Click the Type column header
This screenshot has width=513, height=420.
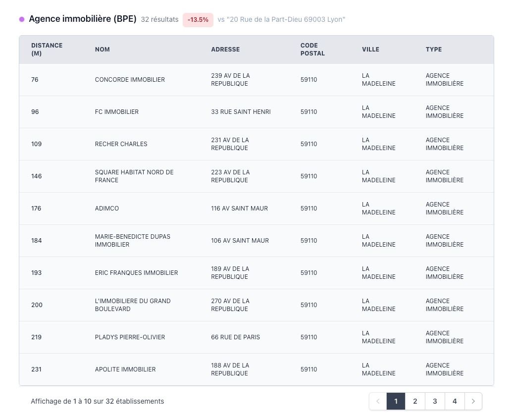click(434, 50)
